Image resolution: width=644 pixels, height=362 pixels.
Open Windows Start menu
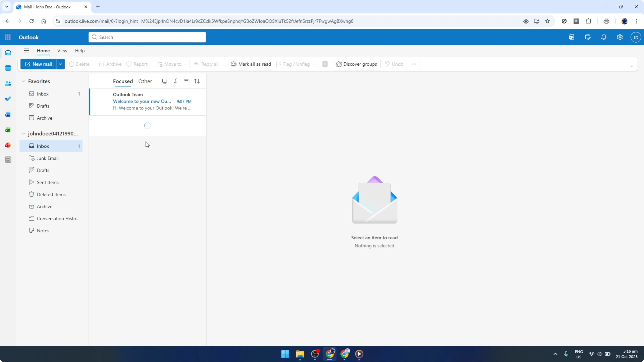point(285,354)
